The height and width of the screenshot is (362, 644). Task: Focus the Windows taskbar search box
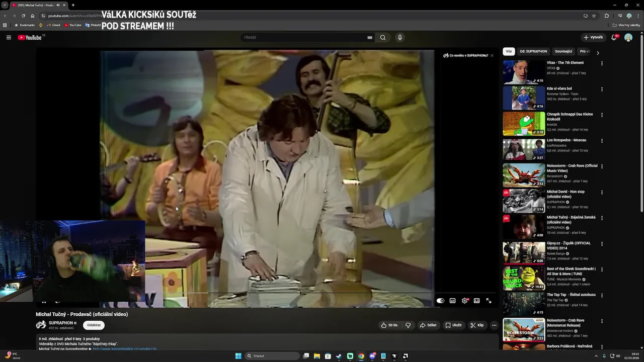tap(272, 356)
